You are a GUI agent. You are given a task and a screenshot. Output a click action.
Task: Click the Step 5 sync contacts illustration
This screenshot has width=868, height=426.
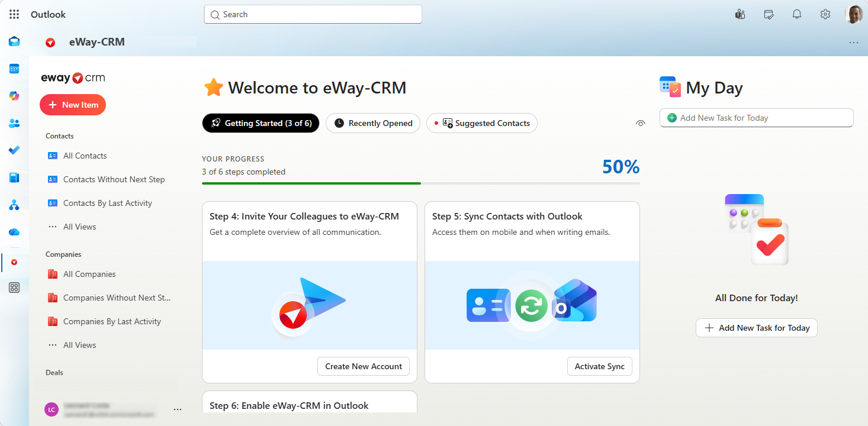532,305
